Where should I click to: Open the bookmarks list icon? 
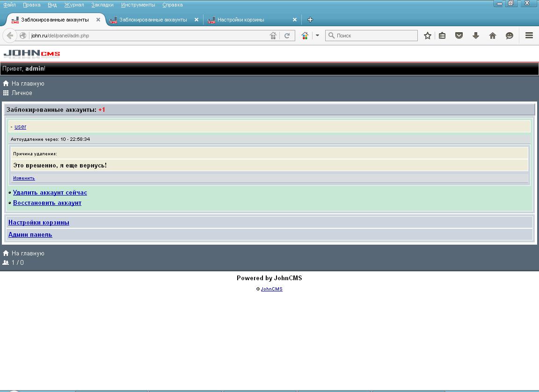point(442,36)
